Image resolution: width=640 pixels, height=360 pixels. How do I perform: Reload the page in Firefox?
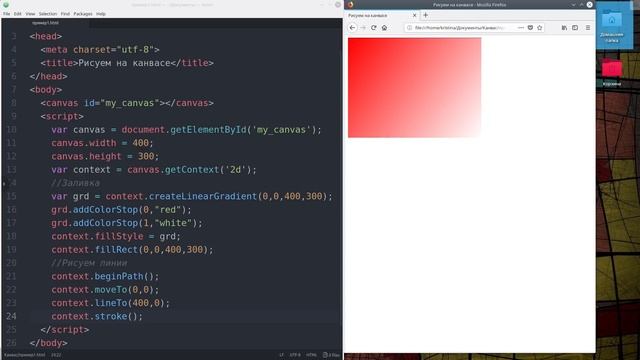tap(373, 28)
